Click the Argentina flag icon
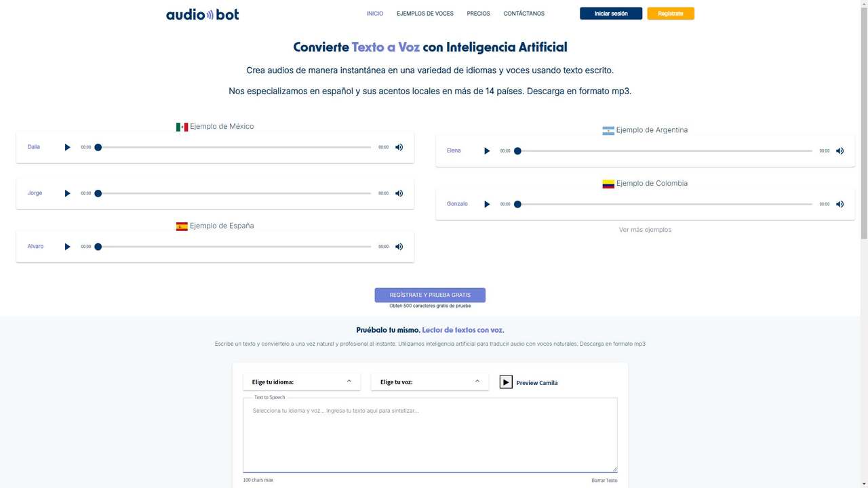The width and height of the screenshot is (868, 488). coord(608,131)
